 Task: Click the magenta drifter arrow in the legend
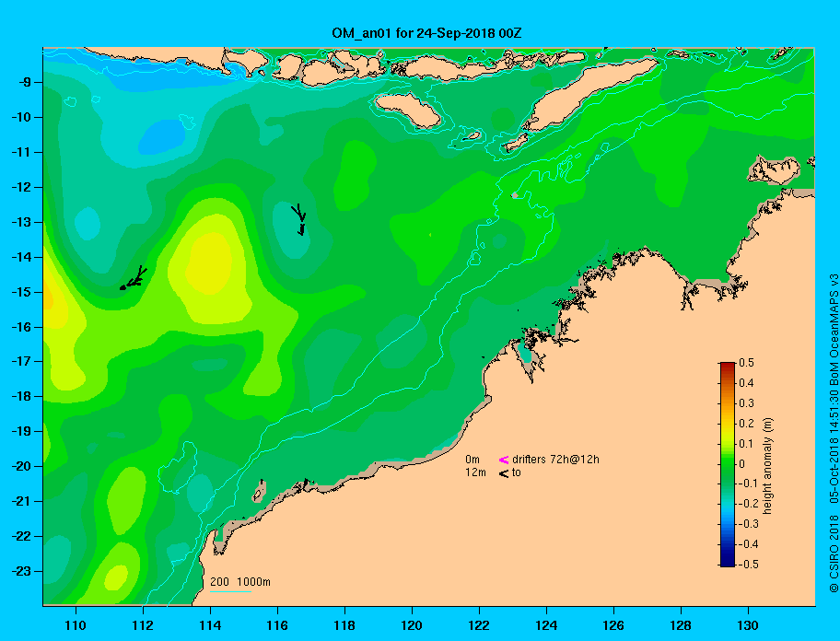504,460
